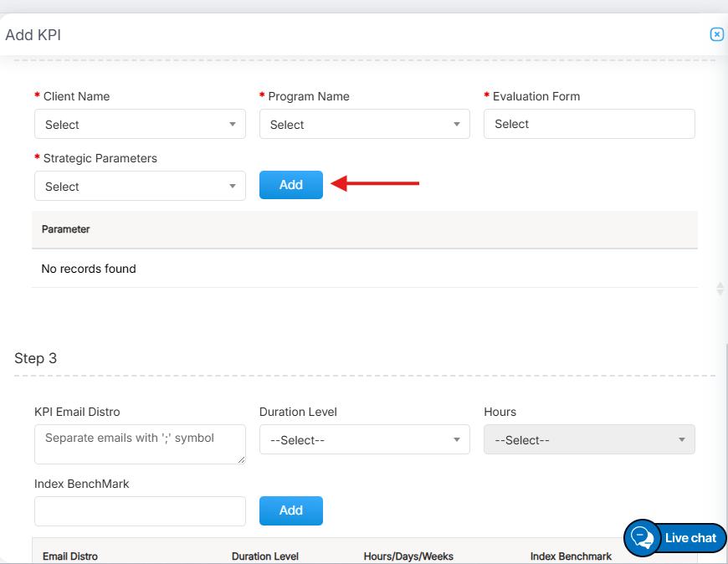Open the Hours dropdown

tap(589, 440)
